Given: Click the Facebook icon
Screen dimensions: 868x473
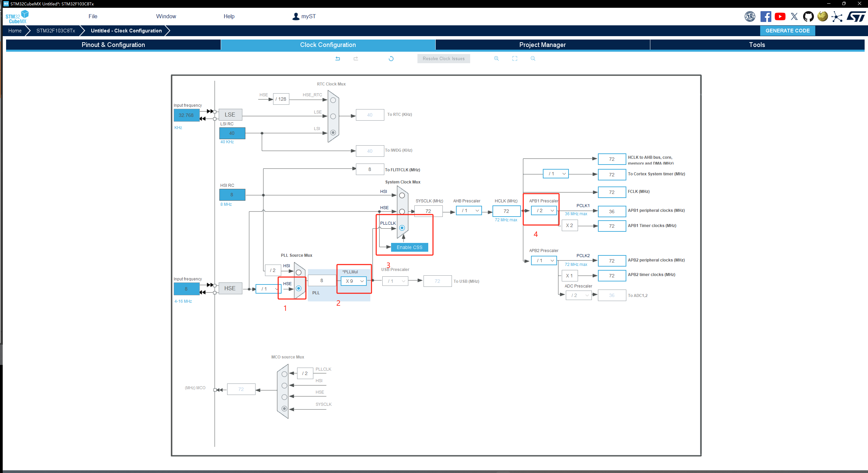Looking at the screenshot, I should pos(766,17).
